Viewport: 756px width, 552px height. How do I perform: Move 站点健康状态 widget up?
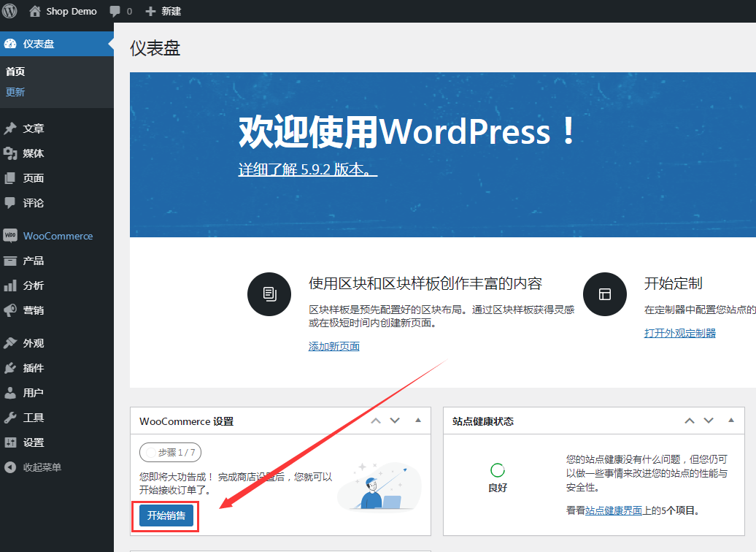[x=690, y=421]
